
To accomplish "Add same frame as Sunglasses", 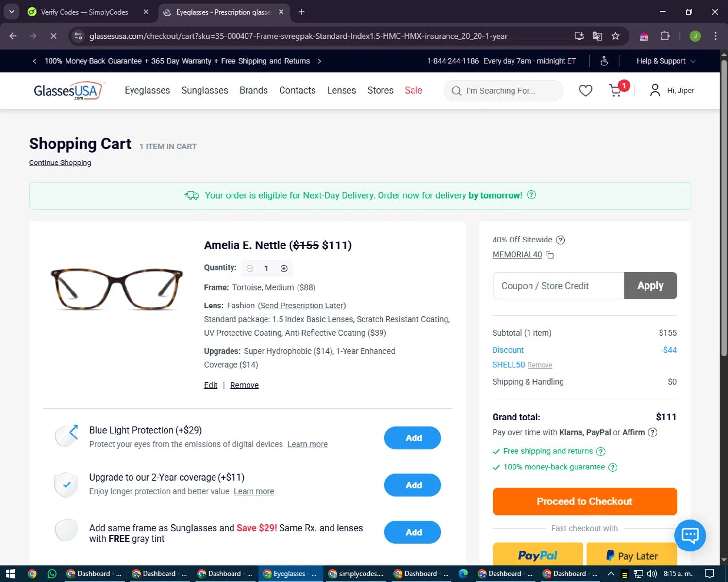I will click(413, 532).
